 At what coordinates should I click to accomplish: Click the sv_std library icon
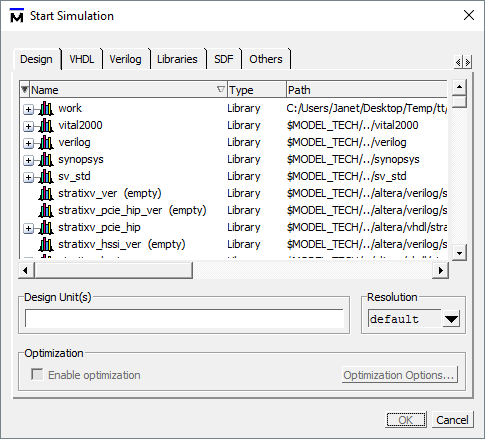(x=46, y=177)
